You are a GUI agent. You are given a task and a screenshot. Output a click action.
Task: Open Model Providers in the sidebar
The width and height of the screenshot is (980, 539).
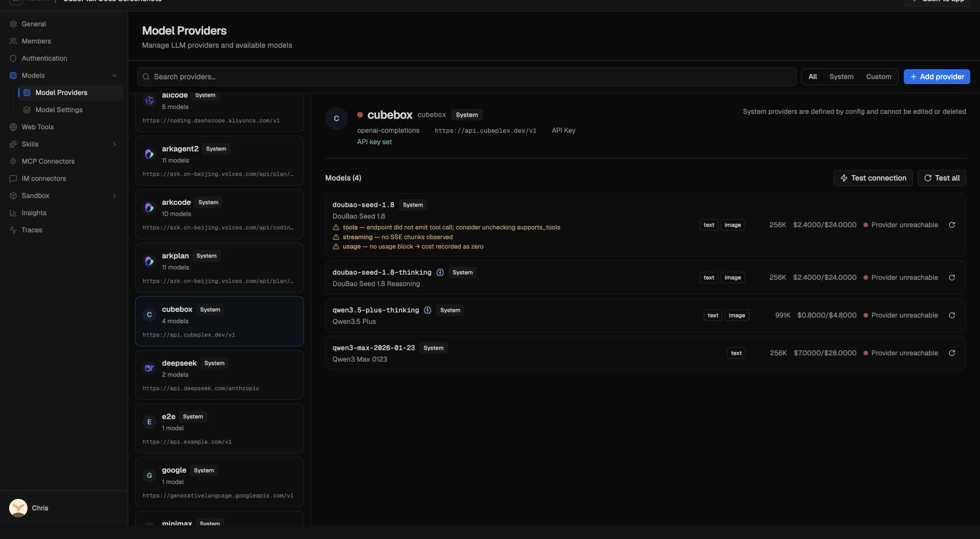click(x=70, y=93)
